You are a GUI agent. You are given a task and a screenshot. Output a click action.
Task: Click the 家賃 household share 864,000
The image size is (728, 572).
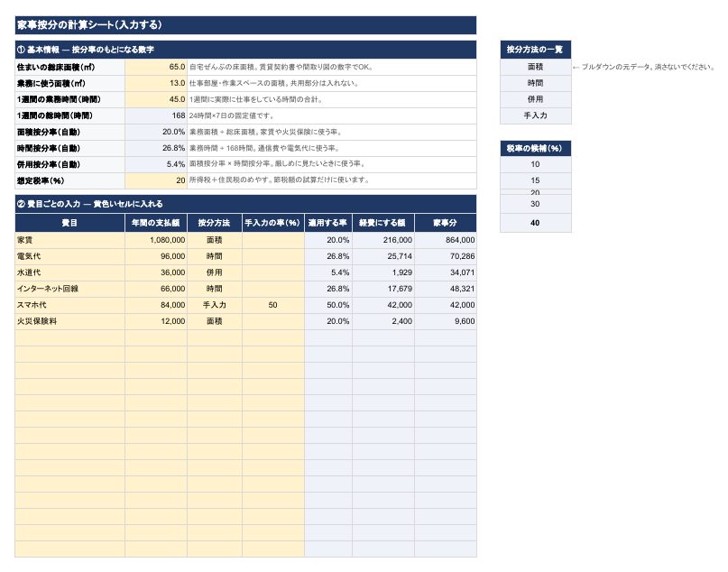pyautogui.click(x=446, y=240)
